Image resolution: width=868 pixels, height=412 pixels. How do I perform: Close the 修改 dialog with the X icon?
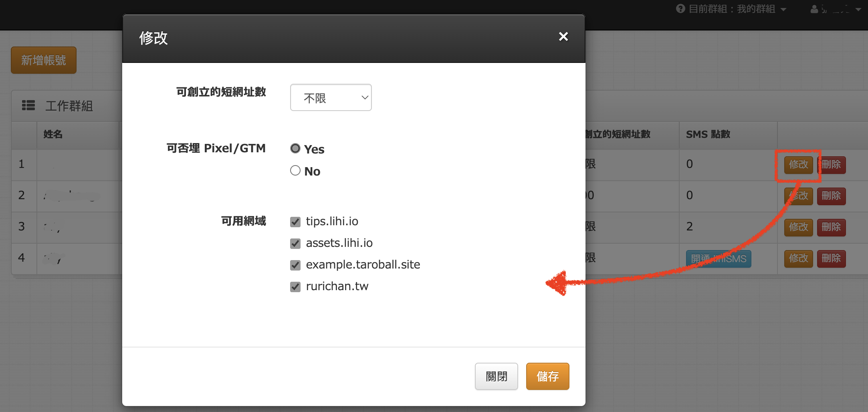(563, 36)
